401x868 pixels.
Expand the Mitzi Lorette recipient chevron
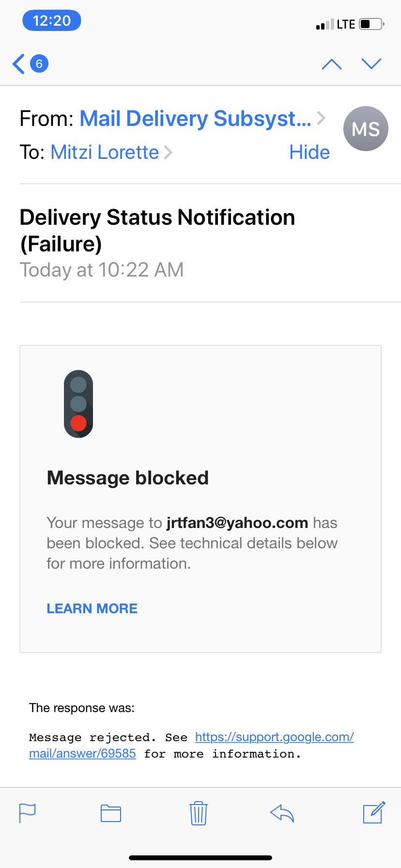168,152
